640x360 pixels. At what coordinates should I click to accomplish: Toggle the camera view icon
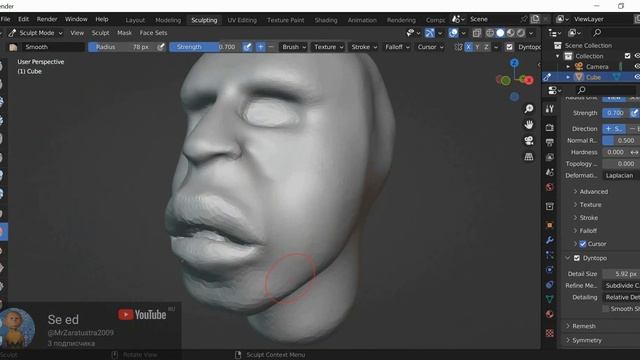coord(529,140)
